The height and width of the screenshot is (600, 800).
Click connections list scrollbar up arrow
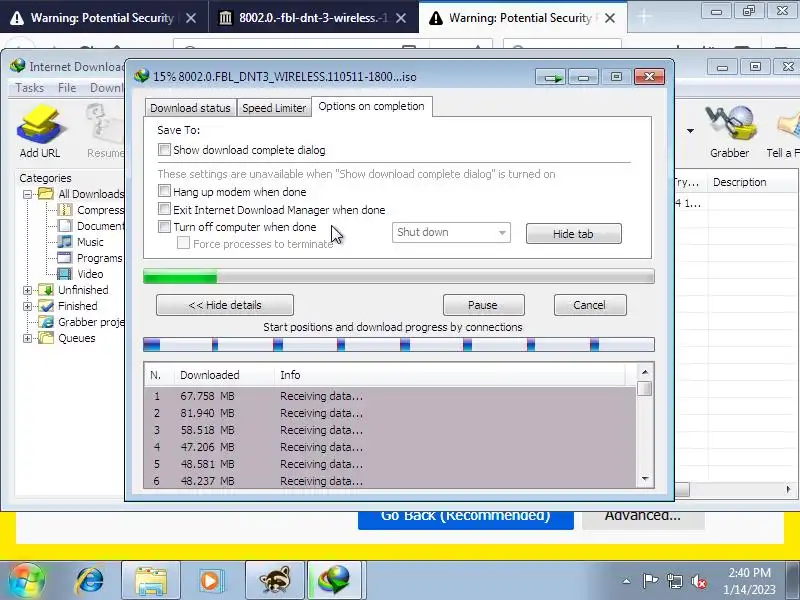[645, 372]
